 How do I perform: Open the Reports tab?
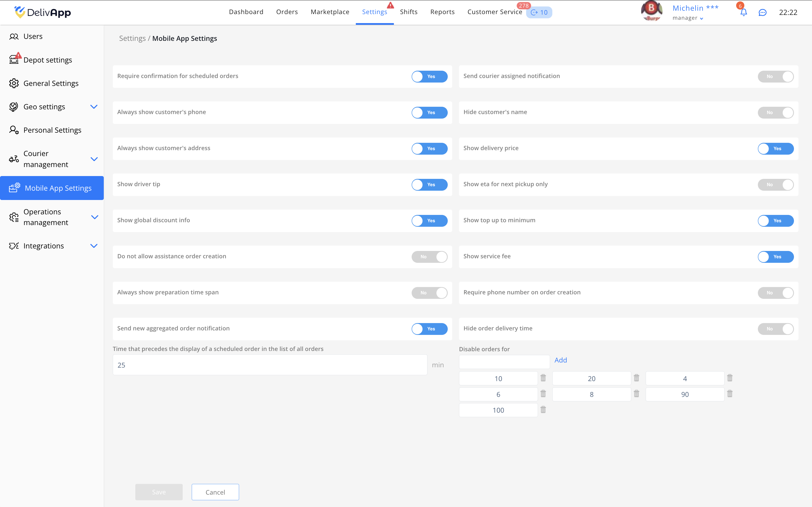click(442, 12)
